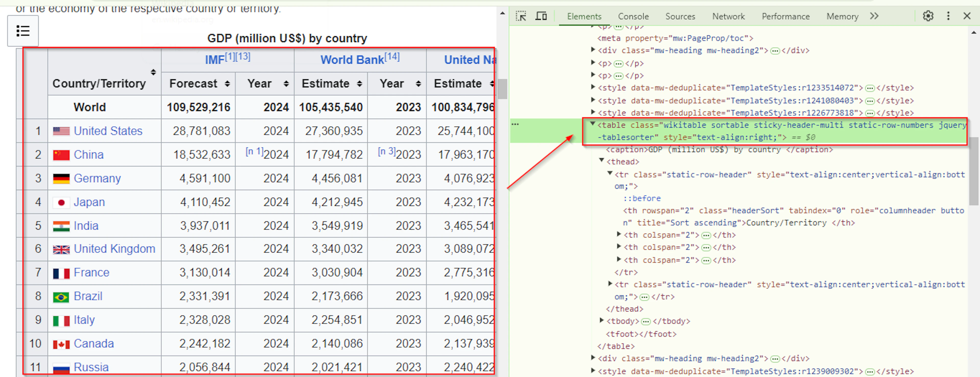Open footnote n 3 in China row
Image resolution: width=980 pixels, height=377 pixels.
point(387,152)
